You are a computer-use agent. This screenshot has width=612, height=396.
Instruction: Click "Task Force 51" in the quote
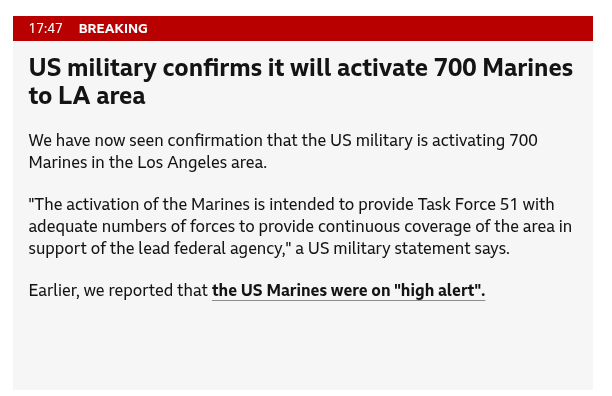[x=467, y=204]
